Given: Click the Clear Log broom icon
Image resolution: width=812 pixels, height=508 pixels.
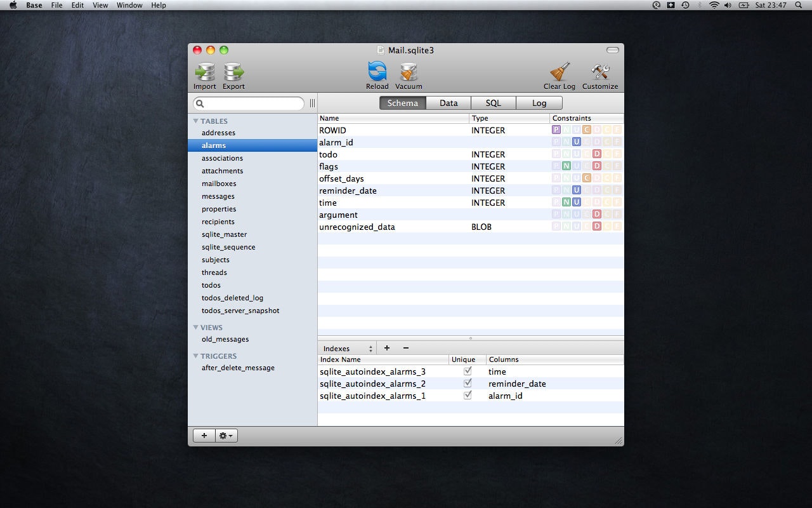Looking at the screenshot, I should (559, 72).
